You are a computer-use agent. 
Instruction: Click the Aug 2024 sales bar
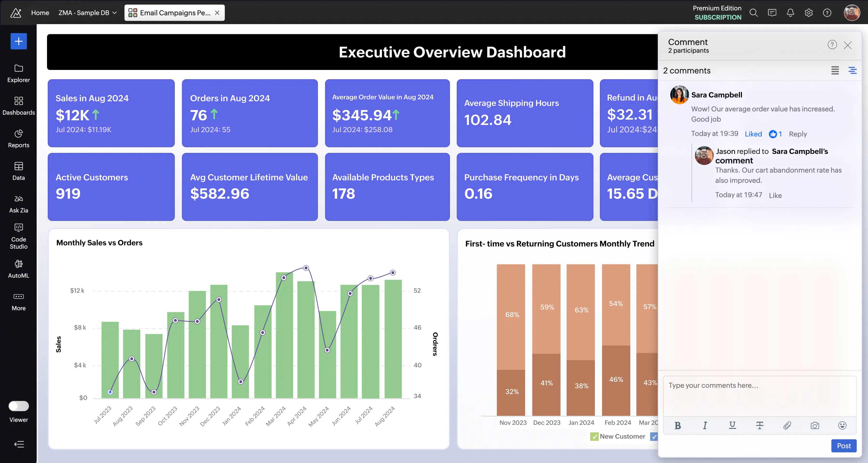tap(393, 339)
